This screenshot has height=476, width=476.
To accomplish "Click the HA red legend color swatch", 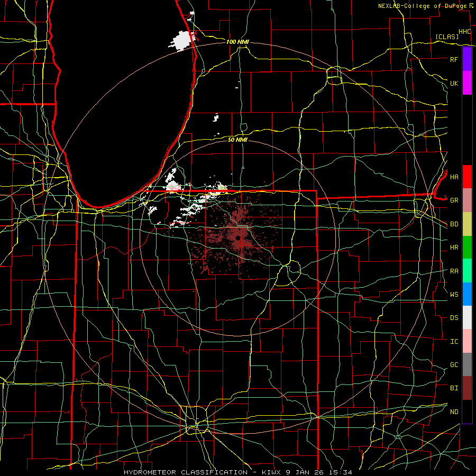I will (x=467, y=177).
